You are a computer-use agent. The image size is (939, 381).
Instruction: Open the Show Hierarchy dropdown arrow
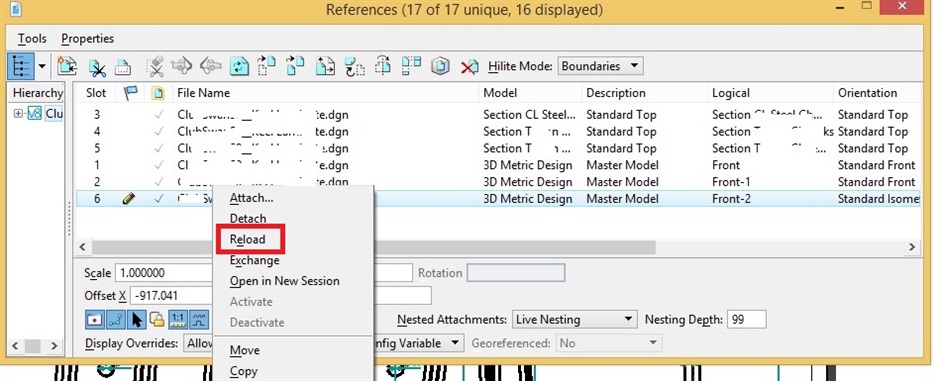click(x=42, y=66)
